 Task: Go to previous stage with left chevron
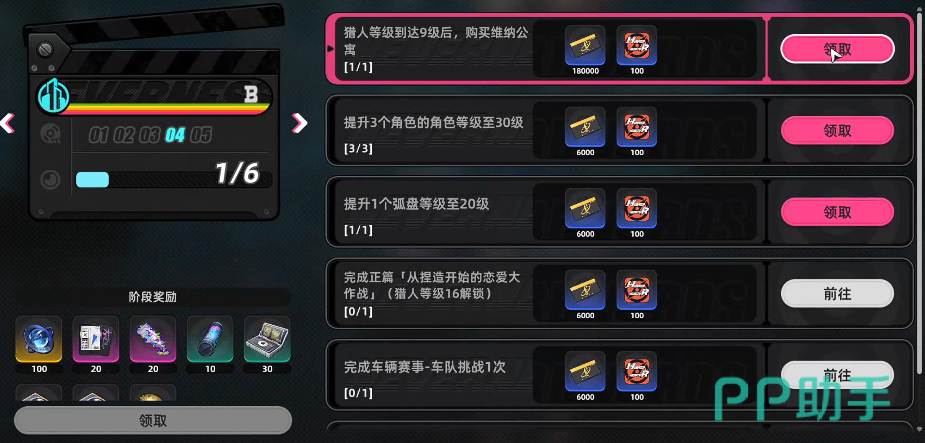tap(6, 123)
